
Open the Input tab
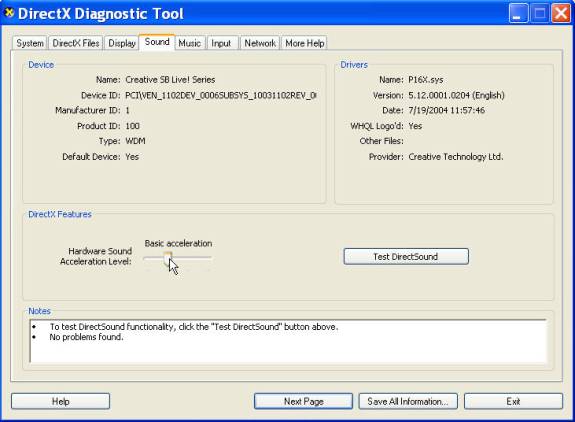(x=221, y=43)
